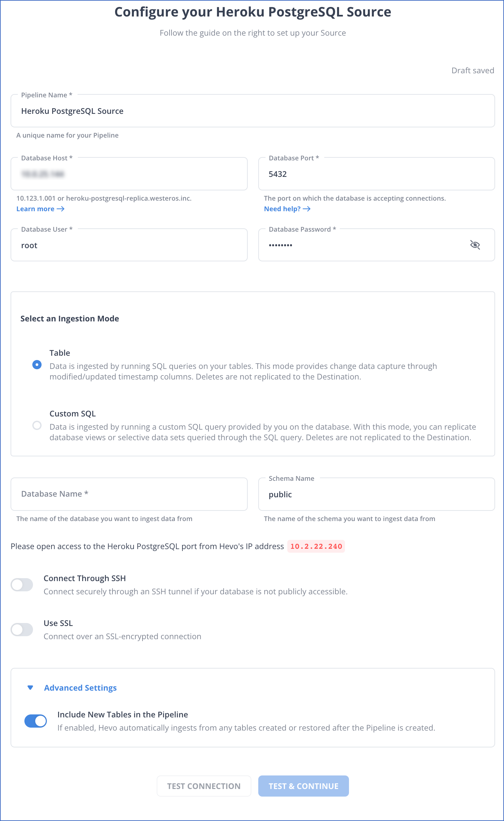The width and height of the screenshot is (504, 821).
Task: Click the Advanced Settings heading
Action: coord(80,688)
